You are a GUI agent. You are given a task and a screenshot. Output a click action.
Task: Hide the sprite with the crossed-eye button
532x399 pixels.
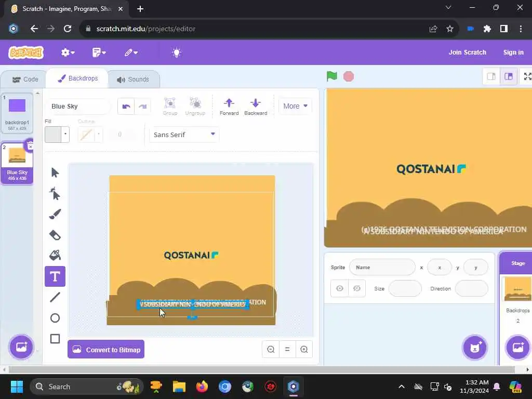point(357,288)
